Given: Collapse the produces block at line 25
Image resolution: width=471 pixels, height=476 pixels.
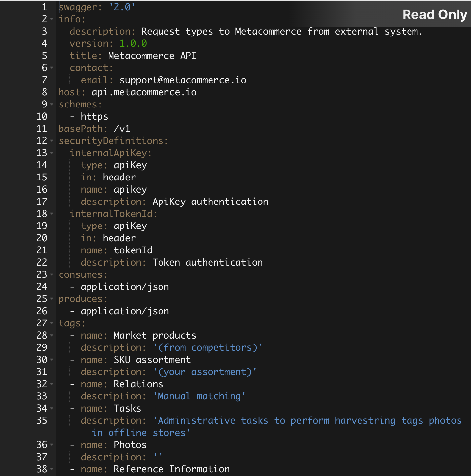Looking at the screenshot, I should coord(52,299).
